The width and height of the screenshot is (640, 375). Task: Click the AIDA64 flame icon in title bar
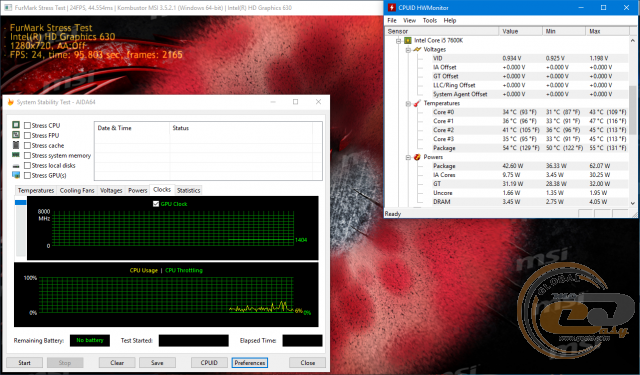pyautogui.click(x=11, y=102)
